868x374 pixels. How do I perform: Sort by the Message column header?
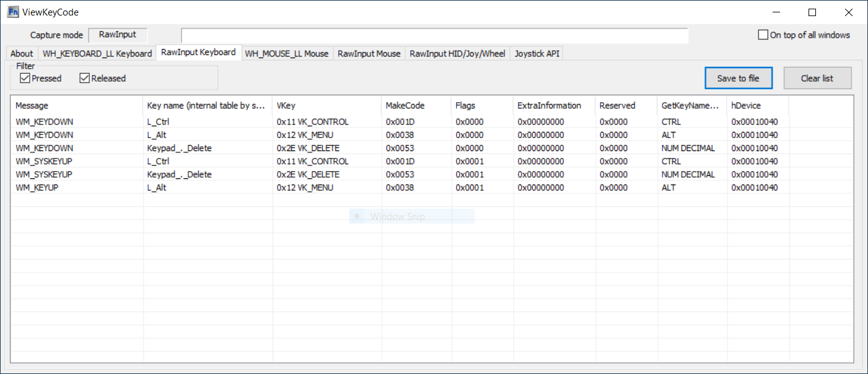click(77, 106)
